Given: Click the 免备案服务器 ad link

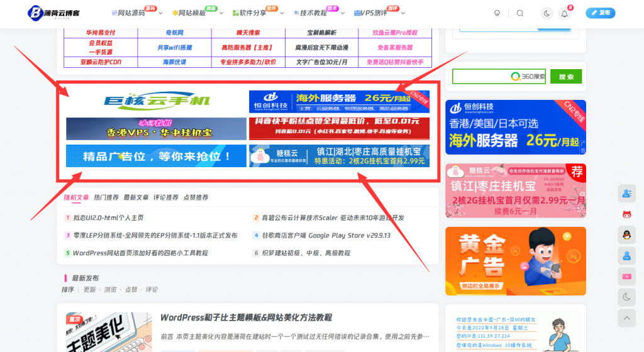Looking at the screenshot, I should pyautogui.click(x=395, y=47).
